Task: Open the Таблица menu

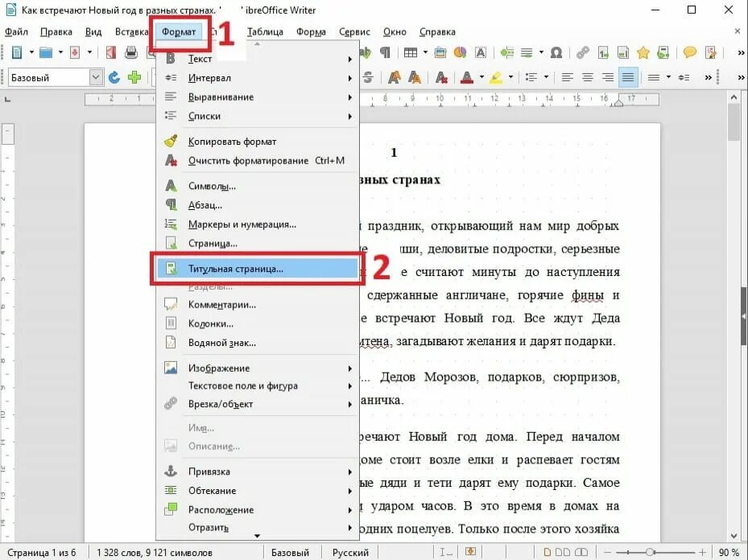Action: point(265,32)
